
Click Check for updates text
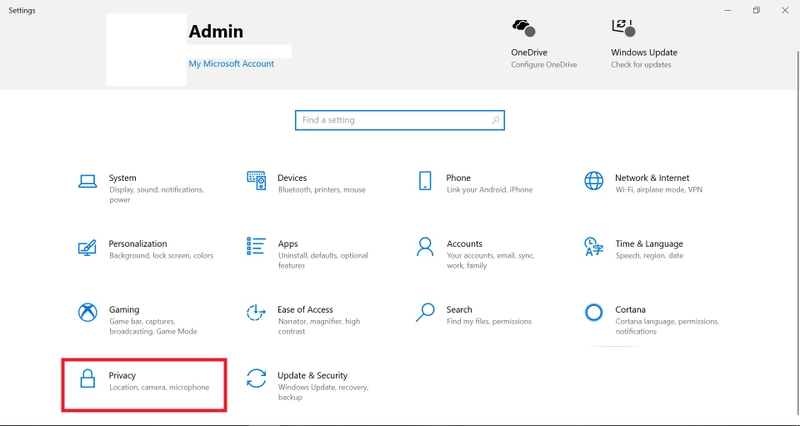pyautogui.click(x=641, y=65)
